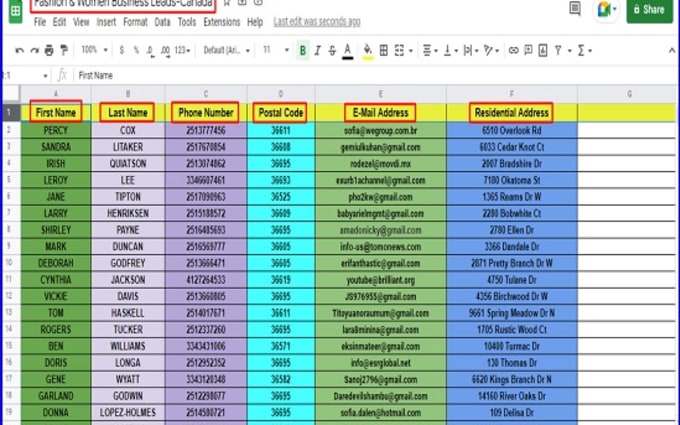
Task: Select the Paint format tool
Action: coord(64,51)
